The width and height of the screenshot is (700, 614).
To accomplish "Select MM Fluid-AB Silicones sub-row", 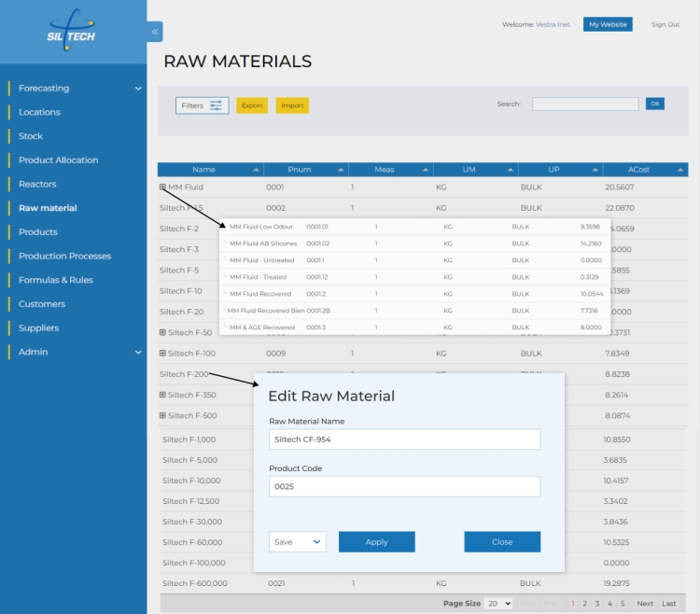I will [x=414, y=244].
